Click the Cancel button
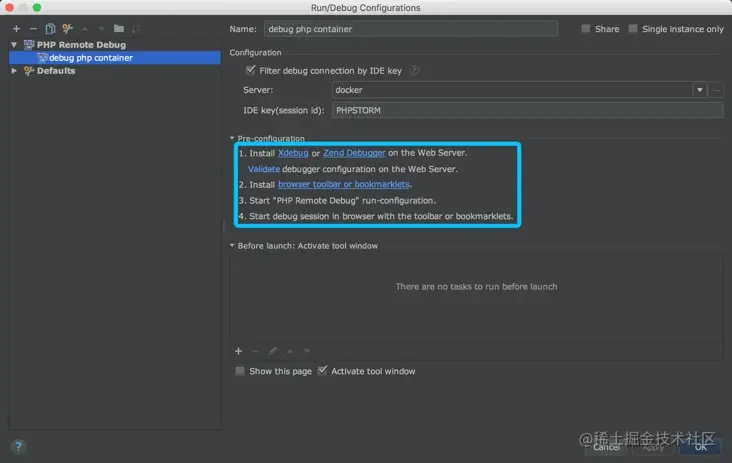 click(x=606, y=447)
